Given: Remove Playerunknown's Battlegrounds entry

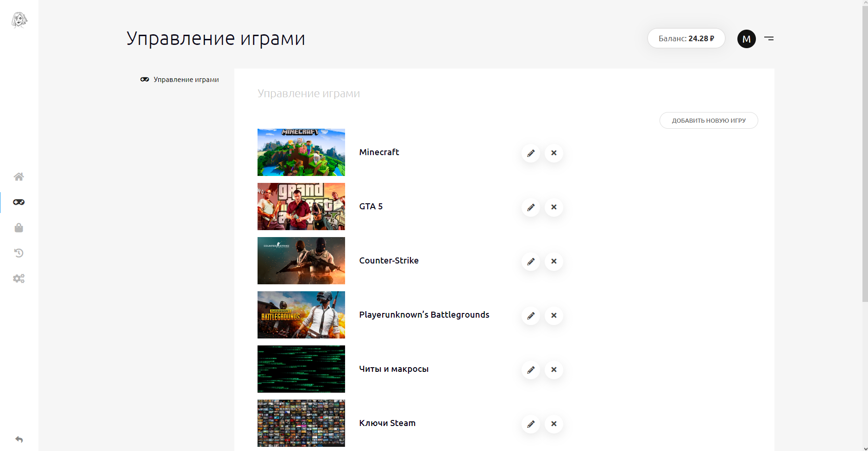Looking at the screenshot, I should tap(554, 315).
